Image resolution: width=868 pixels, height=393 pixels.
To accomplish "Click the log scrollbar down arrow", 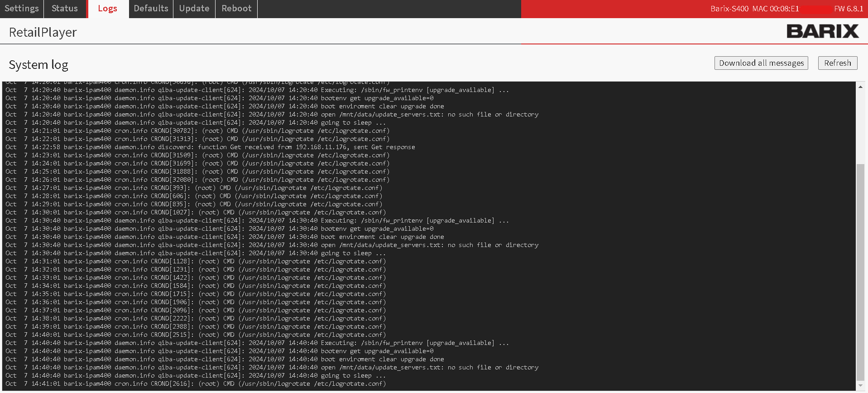I will [x=860, y=386].
